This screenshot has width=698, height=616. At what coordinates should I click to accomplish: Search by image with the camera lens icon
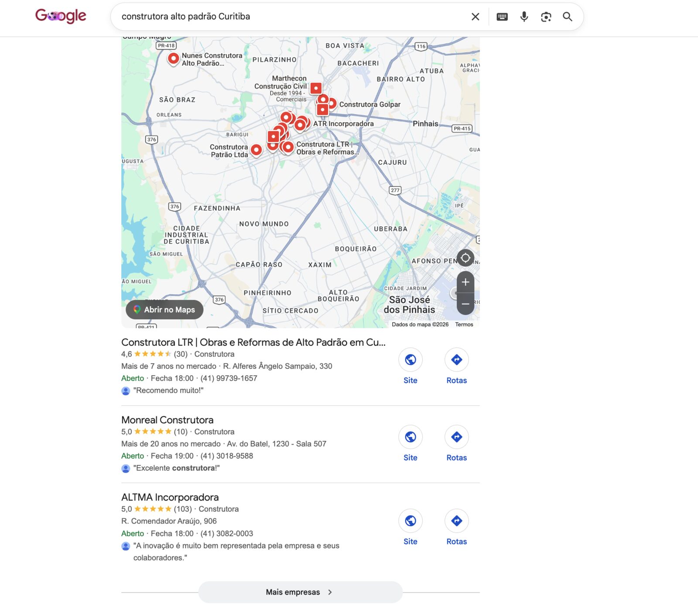point(546,17)
